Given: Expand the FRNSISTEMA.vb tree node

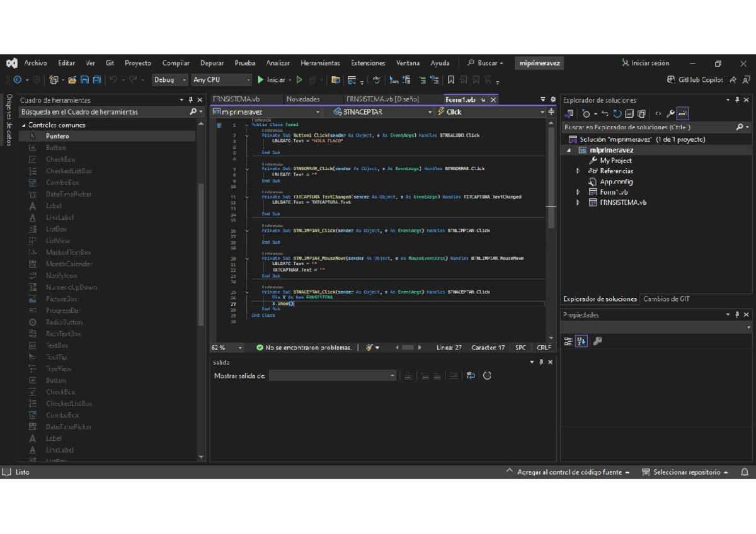Looking at the screenshot, I should tap(580, 202).
